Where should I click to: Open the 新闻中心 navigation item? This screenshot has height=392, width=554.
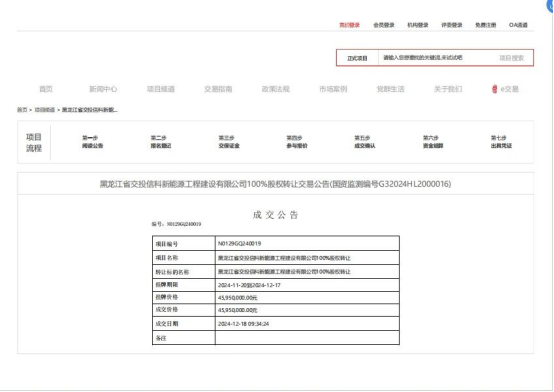pyautogui.click(x=103, y=89)
